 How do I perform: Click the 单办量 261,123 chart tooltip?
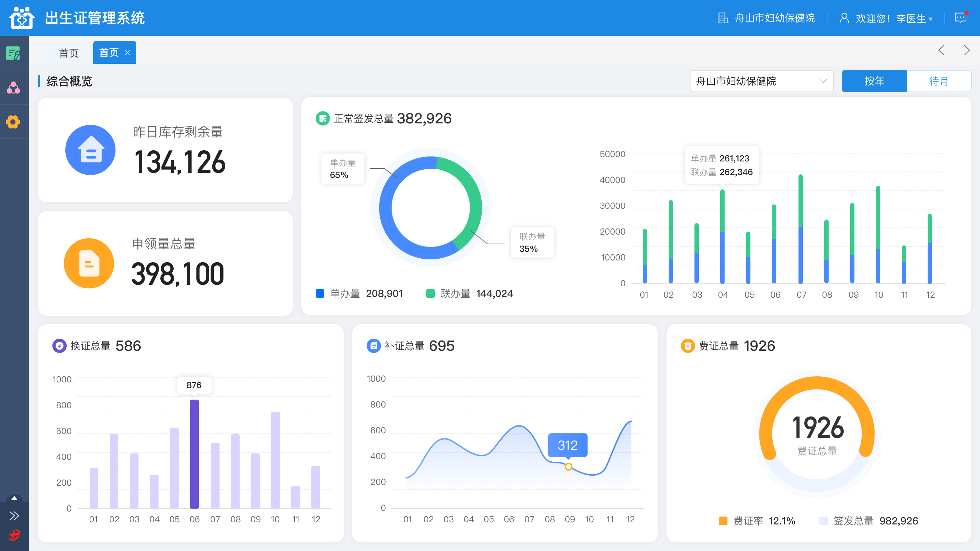click(722, 165)
